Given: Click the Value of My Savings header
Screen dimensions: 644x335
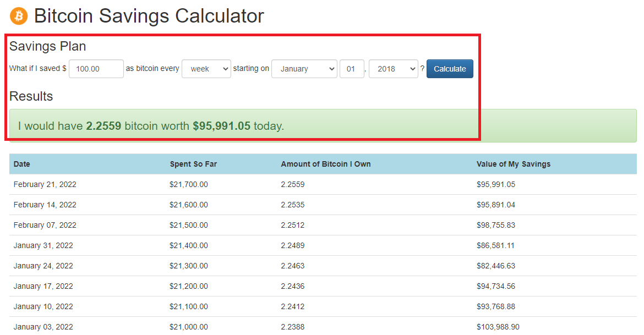Looking at the screenshot, I should click(514, 164).
